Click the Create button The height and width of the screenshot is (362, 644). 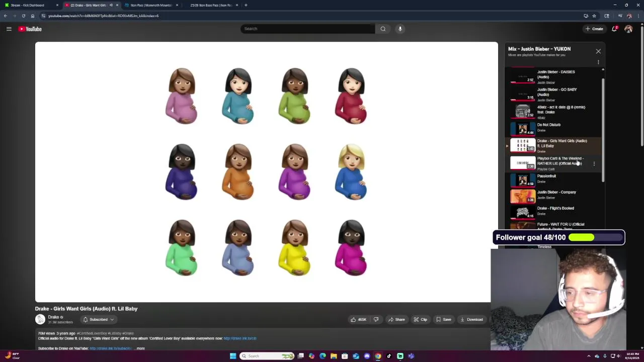click(594, 29)
